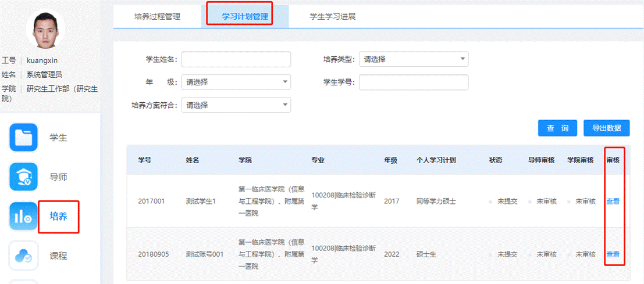This screenshot has height=284, width=644.
Task: Open the 年级 dropdown list
Action: pos(236,82)
